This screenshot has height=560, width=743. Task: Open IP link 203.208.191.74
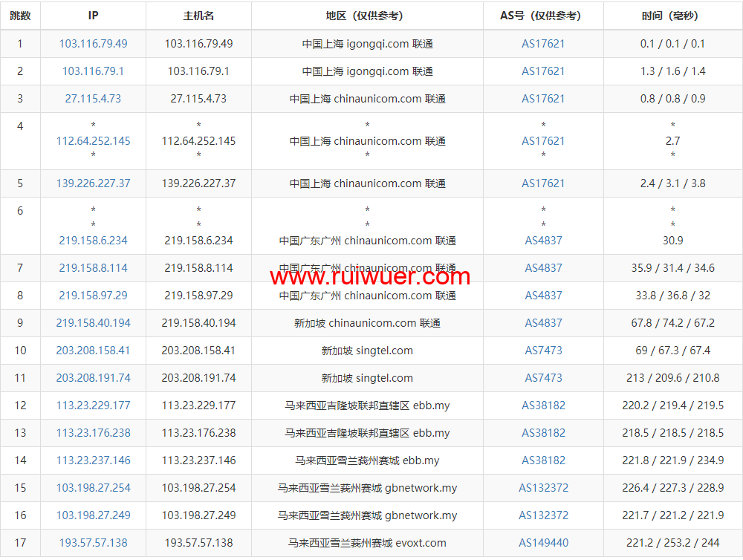pyautogui.click(x=93, y=378)
